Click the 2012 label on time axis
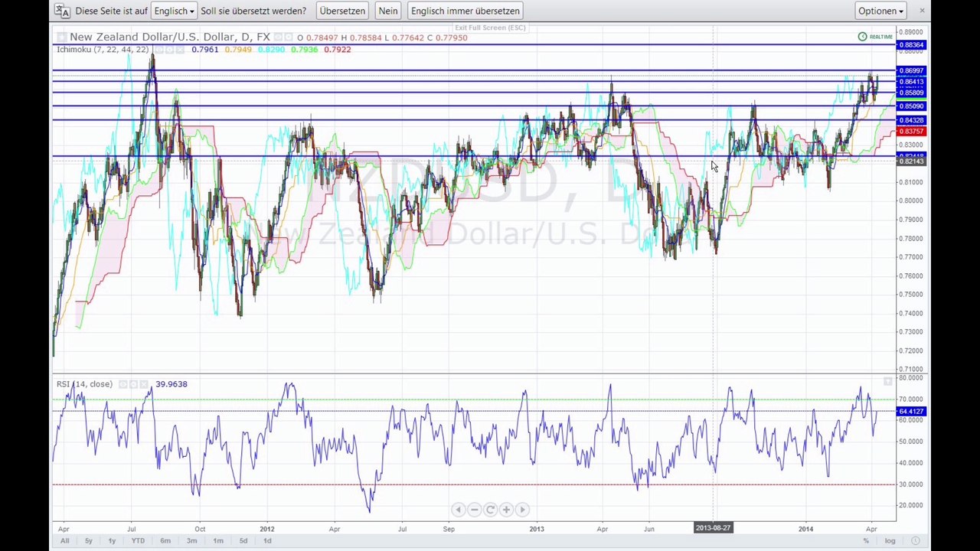Image resolution: width=980 pixels, height=551 pixels. pyautogui.click(x=267, y=529)
